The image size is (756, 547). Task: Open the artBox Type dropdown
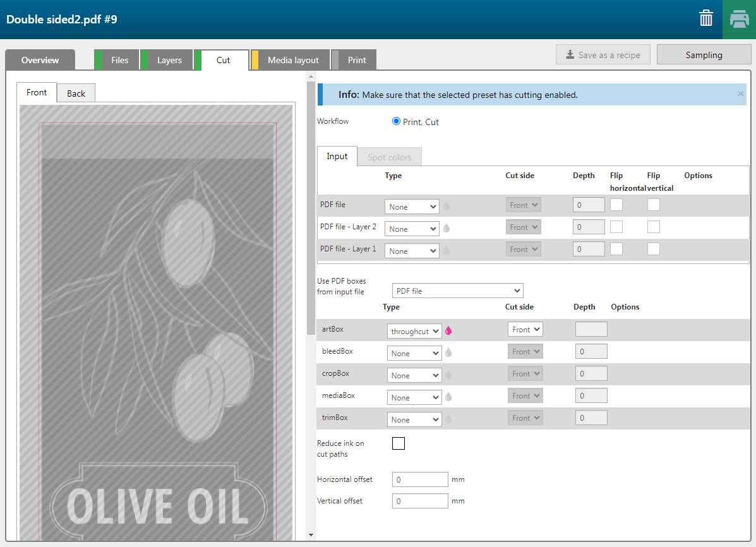click(414, 331)
